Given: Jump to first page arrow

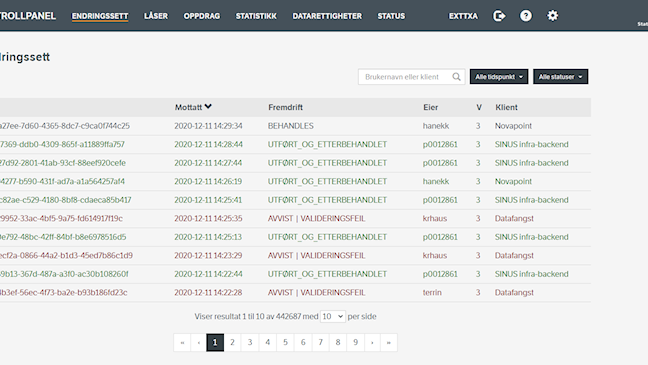Looking at the screenshot, I should point(182,343).
